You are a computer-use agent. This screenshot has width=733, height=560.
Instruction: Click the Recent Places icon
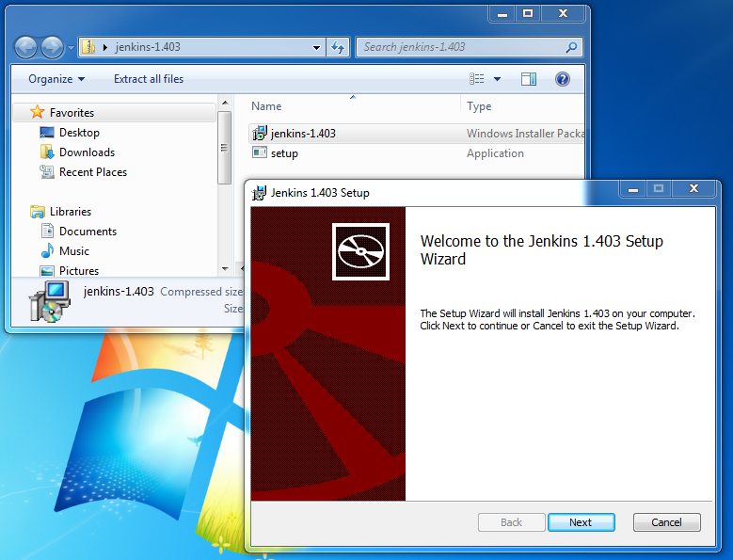[x=47, y=172]
